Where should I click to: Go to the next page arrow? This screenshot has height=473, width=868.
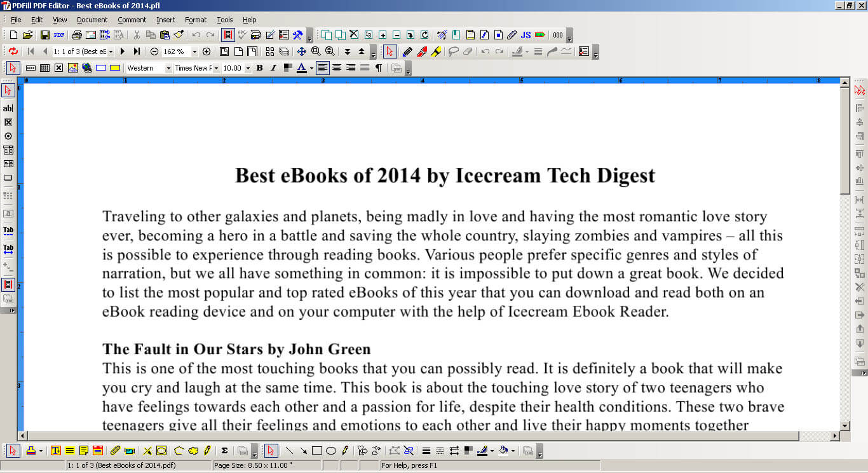point(123,51)
